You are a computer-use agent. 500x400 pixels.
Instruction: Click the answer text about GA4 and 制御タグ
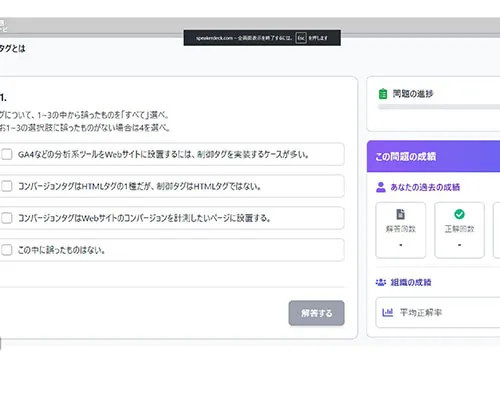[163, 154]
